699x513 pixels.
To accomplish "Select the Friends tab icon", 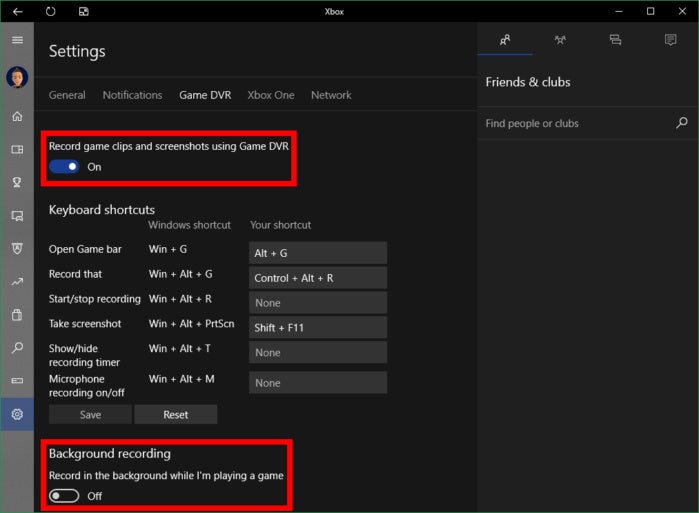I will [x=505, y=40].
